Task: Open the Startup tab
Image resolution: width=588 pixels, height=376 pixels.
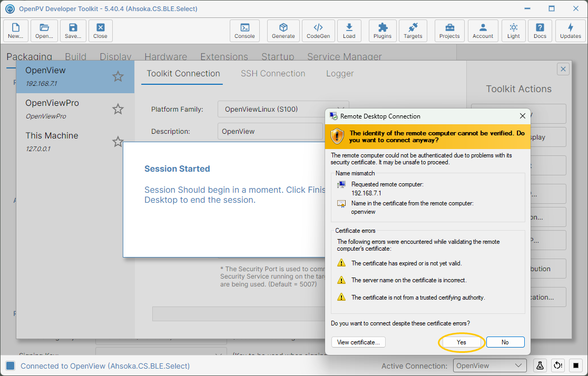Action: click(278, 56)
